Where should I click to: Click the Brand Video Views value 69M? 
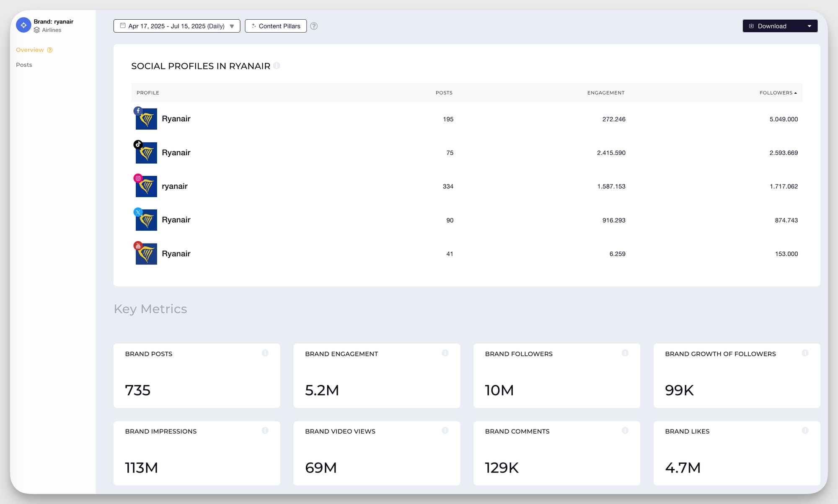tap(321, 468)
